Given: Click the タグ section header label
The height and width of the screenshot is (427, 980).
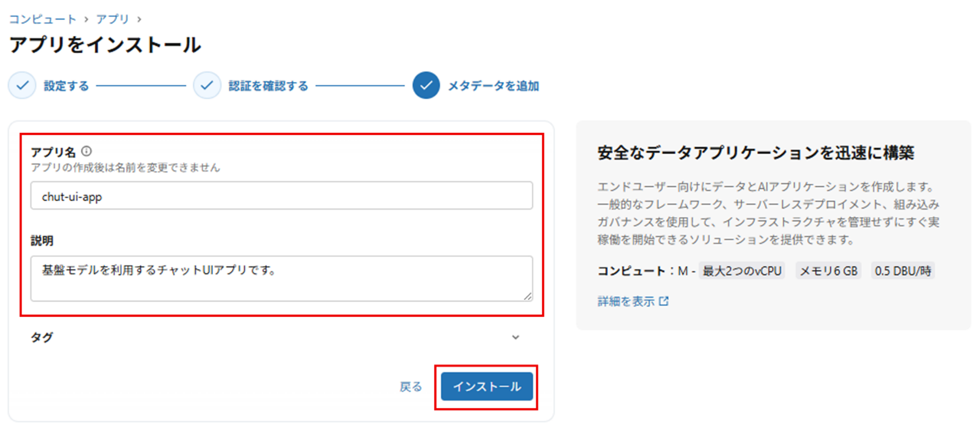Looking at the screenshot, I should pyautogui.click(x=42, y=337).
